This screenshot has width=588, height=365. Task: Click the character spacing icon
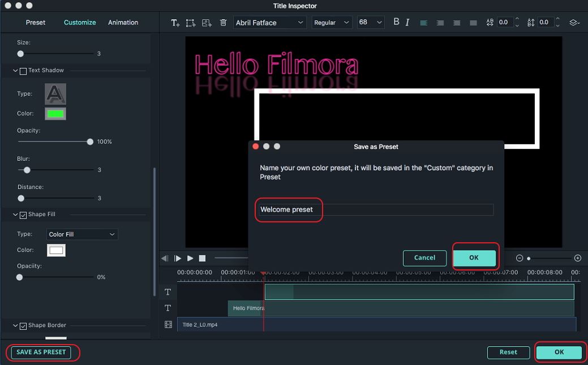click(490, 23)
